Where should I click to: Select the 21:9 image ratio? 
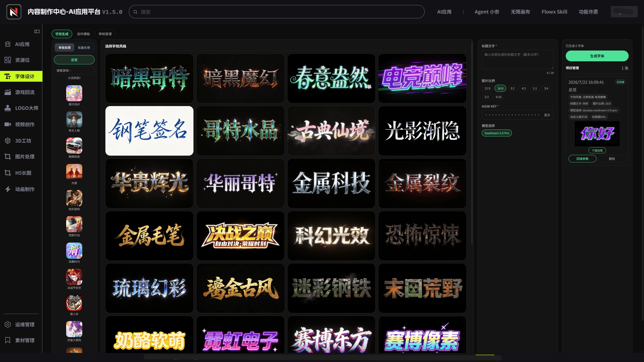[487, 88]
